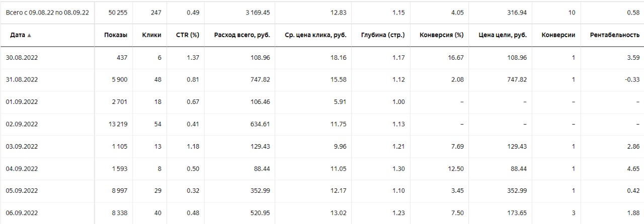Sort by Глубина (стр.) column
The width and height of the screenshot is (644, 224).
(382, 35)
